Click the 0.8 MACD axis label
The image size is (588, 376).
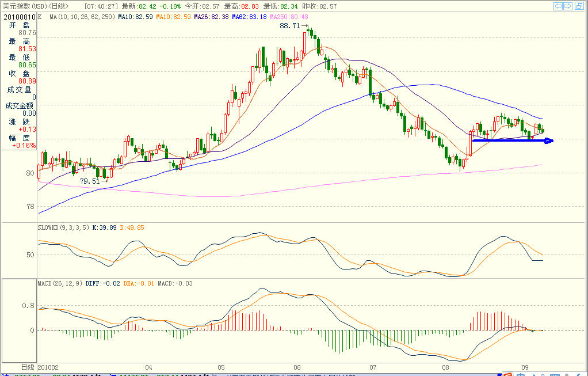pos(28,306)
